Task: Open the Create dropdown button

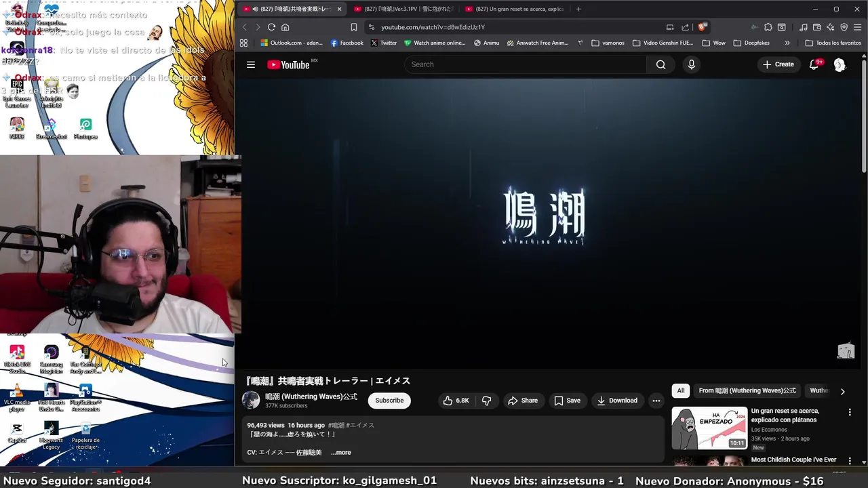Action: click(x=778, y=64)
